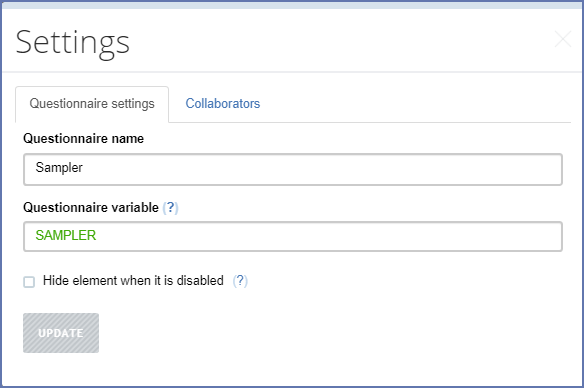Click the Questionnaire variable label

(x=91, y=207)
